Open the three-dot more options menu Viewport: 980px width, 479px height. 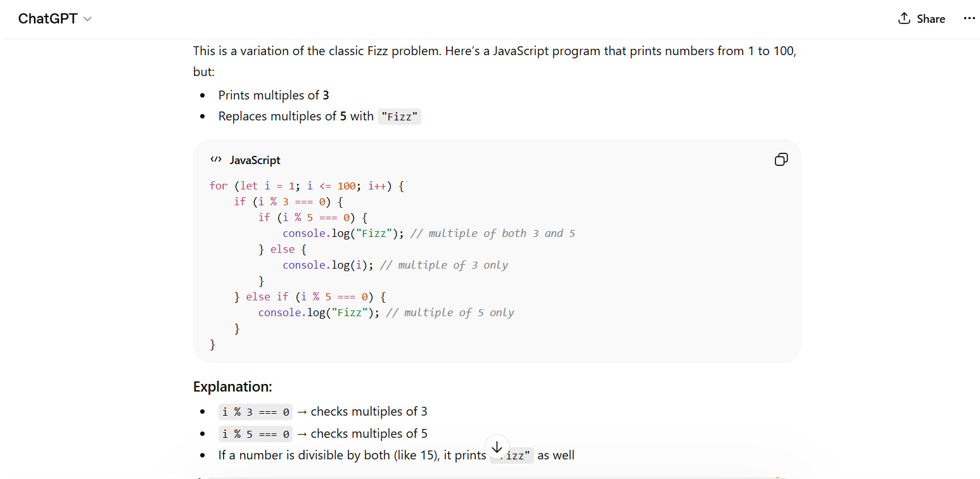pos(969,18)
